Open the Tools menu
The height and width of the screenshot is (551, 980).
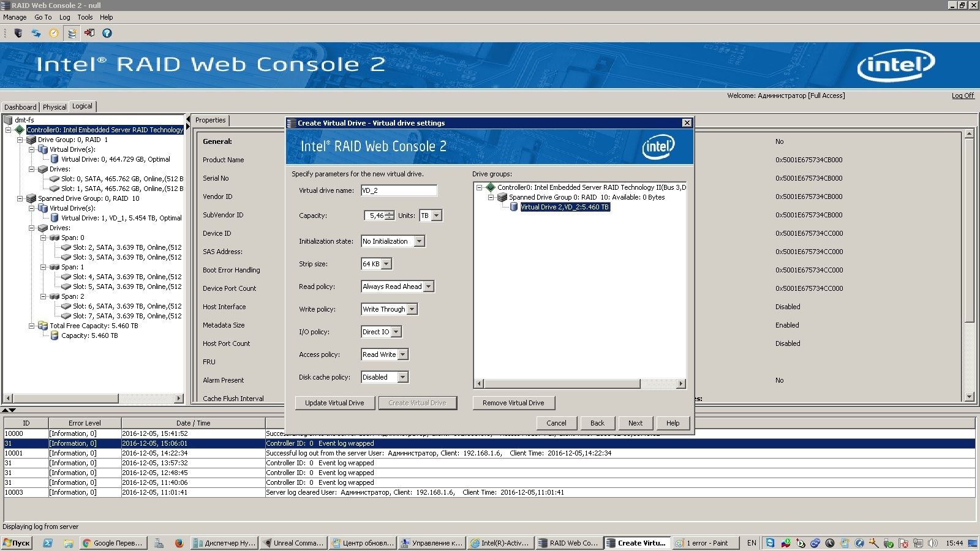point(85,17)
